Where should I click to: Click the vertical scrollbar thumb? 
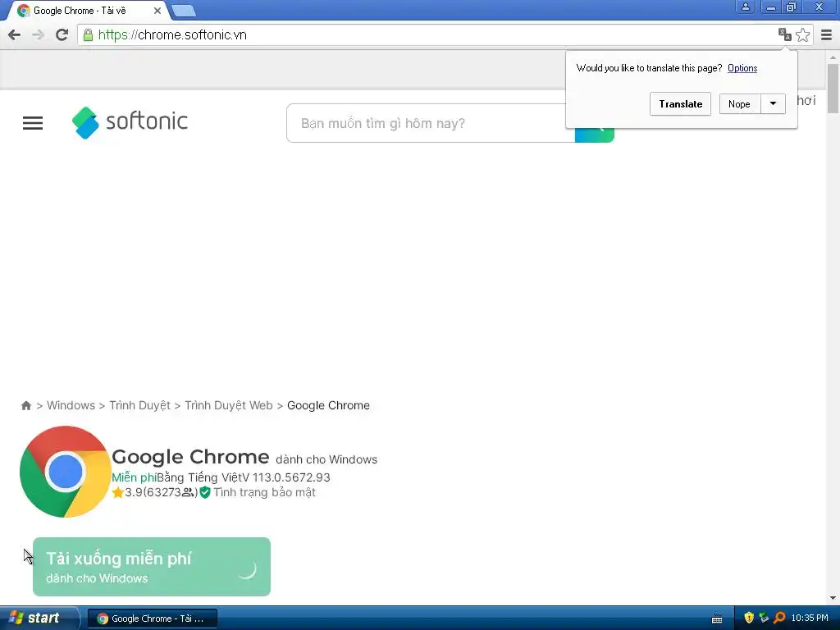click(x=833, y=89)
